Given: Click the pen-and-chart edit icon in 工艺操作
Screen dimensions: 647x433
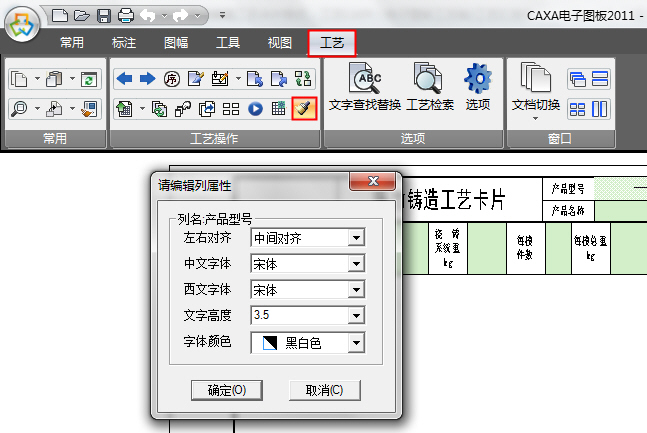Looking at the screenshot, I should pyautogui.click(x=220, y=78).
